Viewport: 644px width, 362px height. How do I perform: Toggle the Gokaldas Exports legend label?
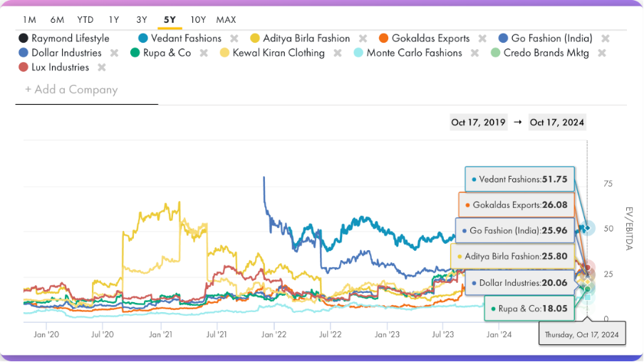pyautogui.click(x=430, y=38)
